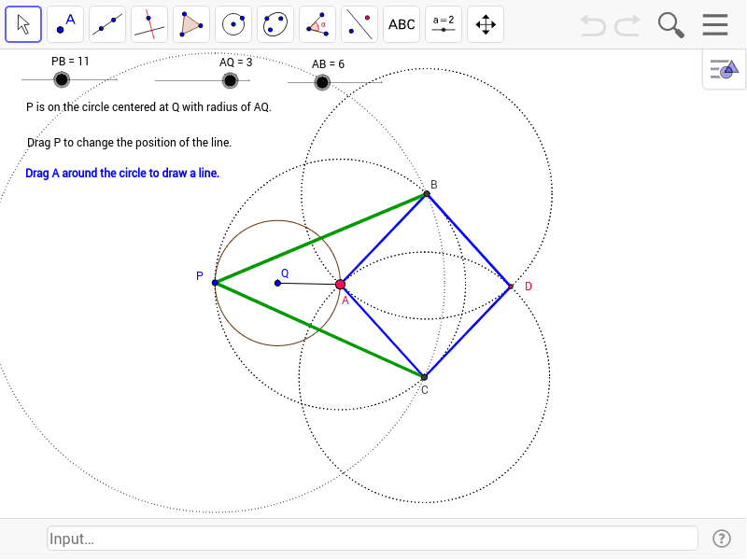The image size is (747, 560).
Task: Open the style bar toggle panel
Action: tap(724, 69)
